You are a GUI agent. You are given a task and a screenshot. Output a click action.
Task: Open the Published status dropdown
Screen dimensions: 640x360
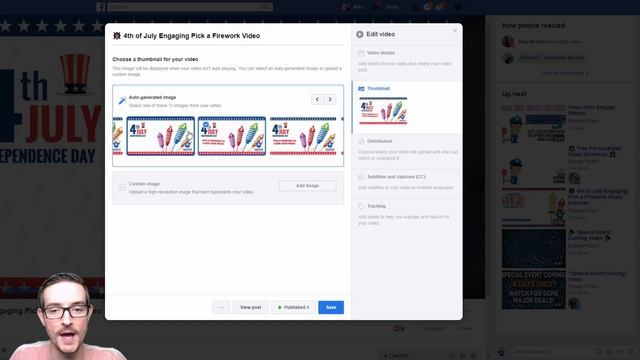tap(293, 307)
